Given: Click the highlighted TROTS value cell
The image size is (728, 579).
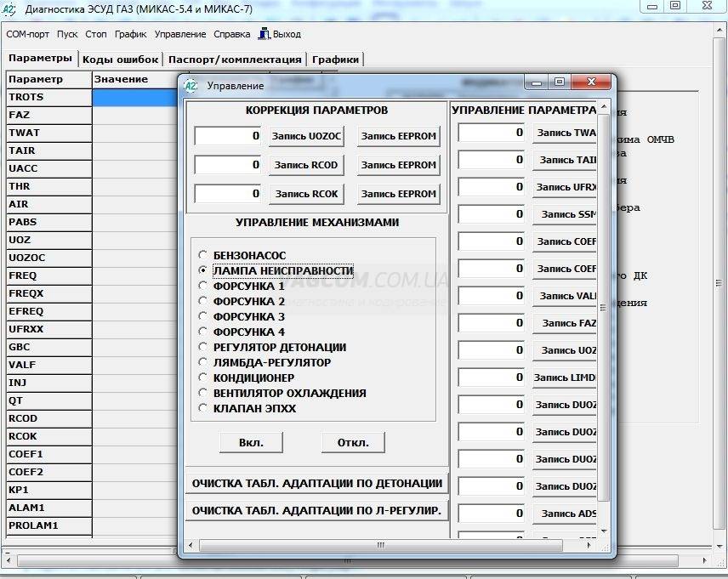Looking at the screenshot, I should pyautogui.click(x=135, y=98).
